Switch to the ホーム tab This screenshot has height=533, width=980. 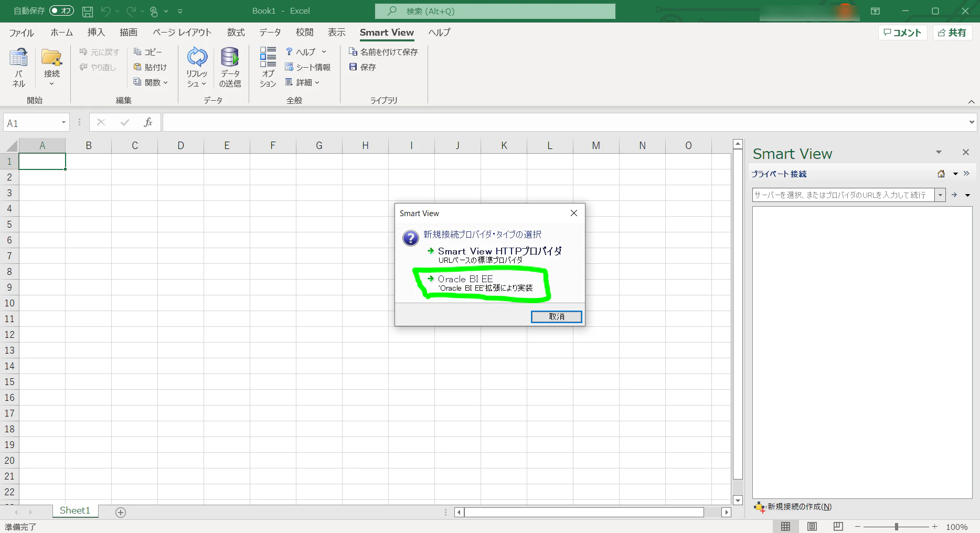coord(62,33)
